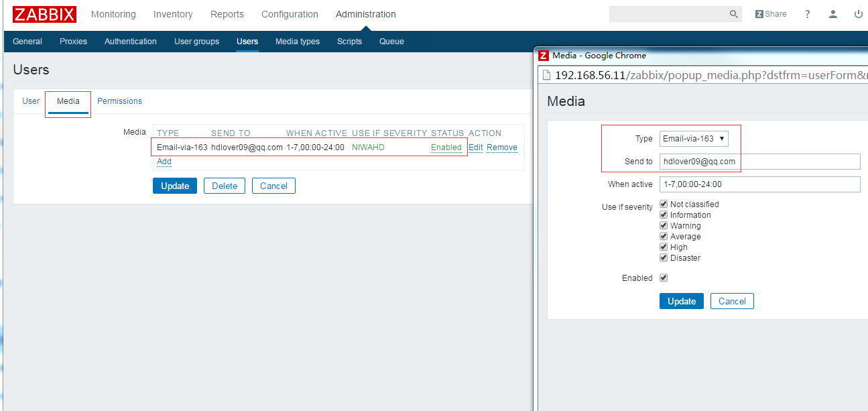Click Cancel in the Media popup
The image size is (868, 411).
pos(732,301)
